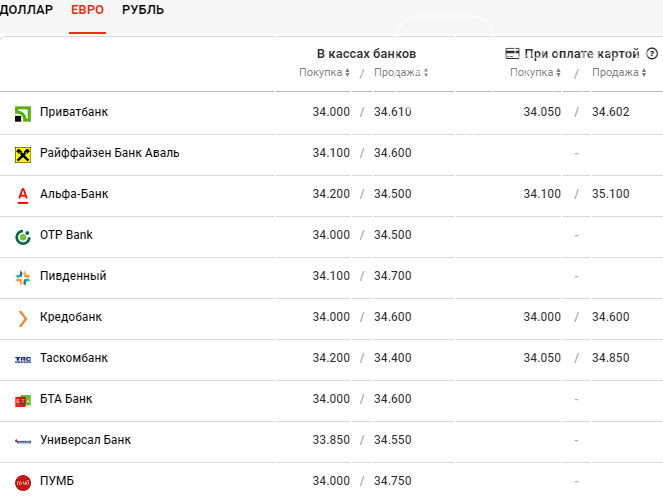Click the payment card icon in the header
663x501 pixels.
tap(512, 54)
